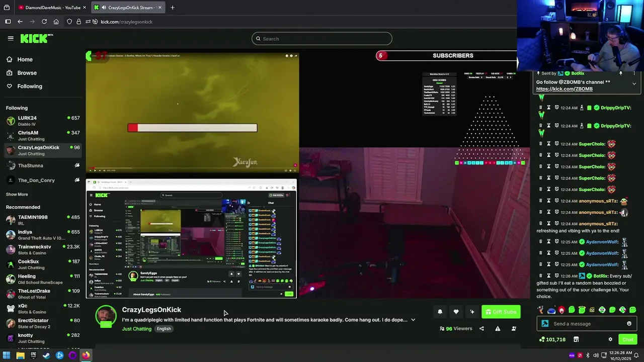Click the site padlock icon

click(78, 22)
